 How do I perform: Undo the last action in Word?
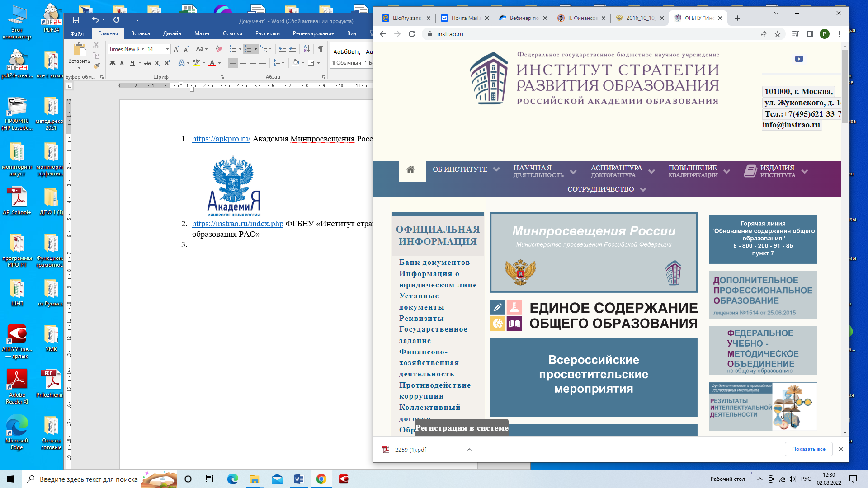click(95, 20)
